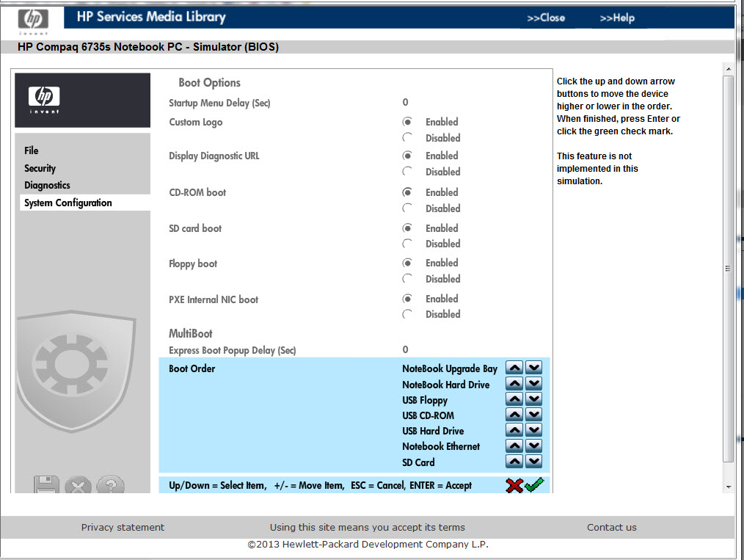The width and height of the screenshot is (744, 560).
Task: Click the HP invent logo in BIOS panel
Action: [44, 100]
